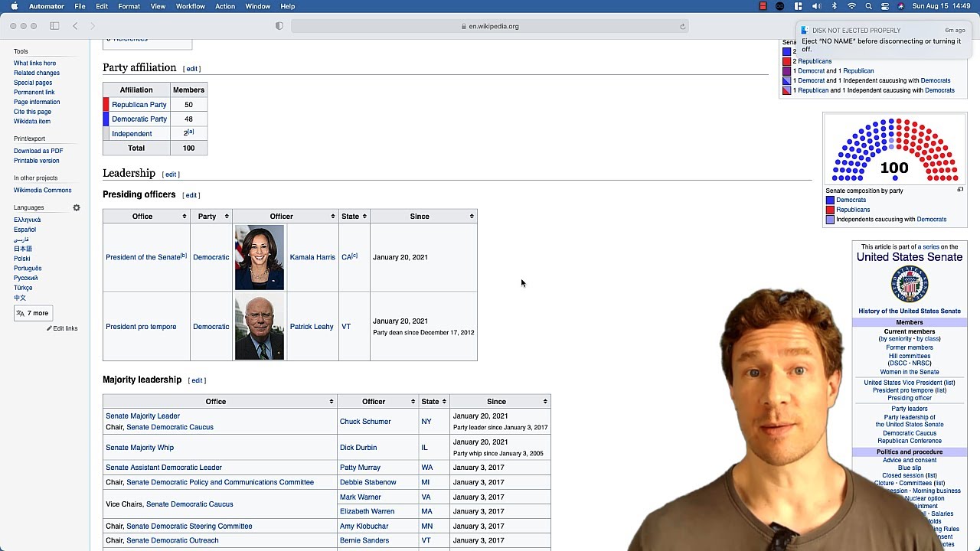The width and height of the screenshot is (980, 551).
Task: Open Control Center
Action: click(x=885, y=6)
